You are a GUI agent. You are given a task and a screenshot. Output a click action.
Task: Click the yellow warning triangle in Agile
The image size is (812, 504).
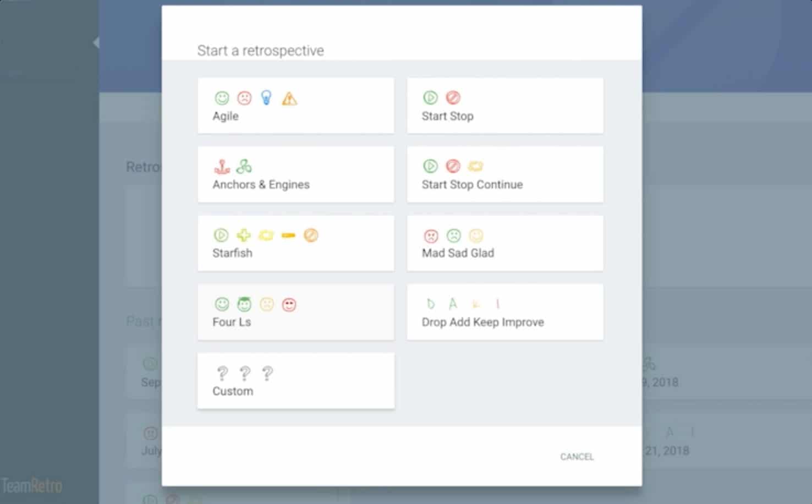[x=289, y=98]
